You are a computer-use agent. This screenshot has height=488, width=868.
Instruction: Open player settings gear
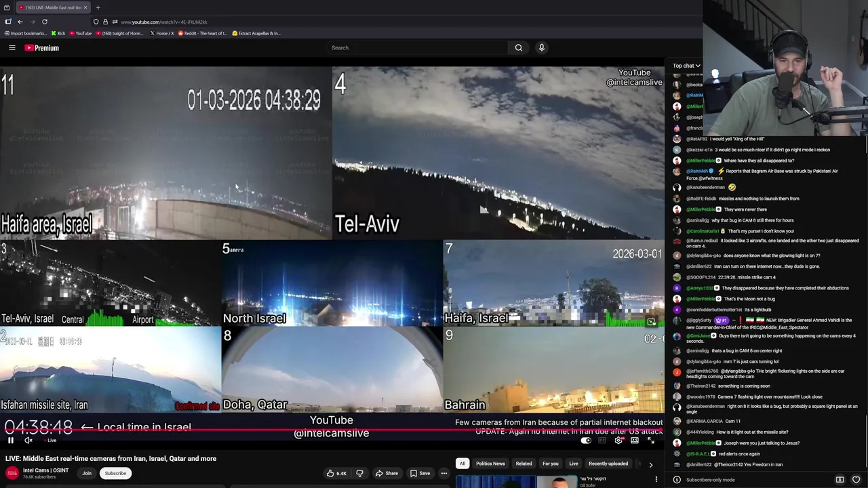point(618,441)
